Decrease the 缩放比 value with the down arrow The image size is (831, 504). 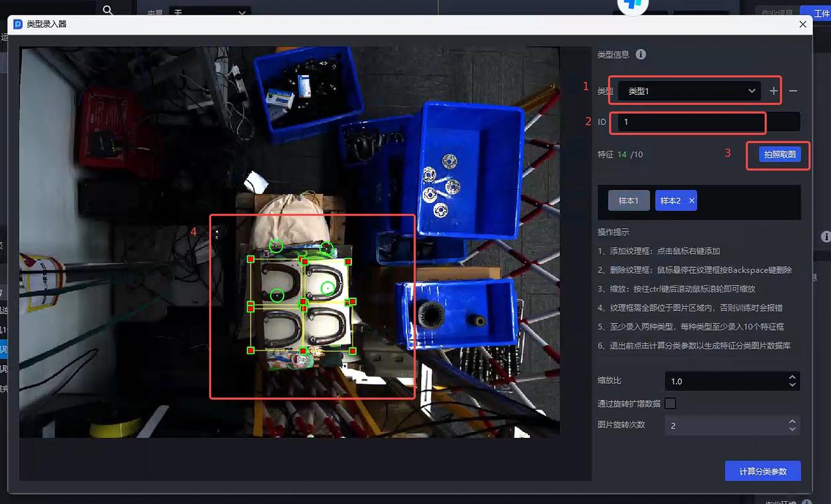coord(792,385)
